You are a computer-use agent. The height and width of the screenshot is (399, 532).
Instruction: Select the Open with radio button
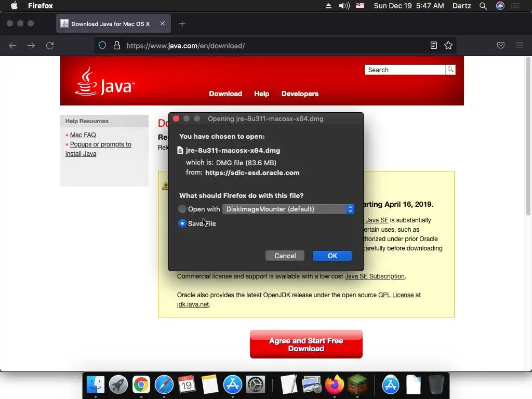coord(182,209)
